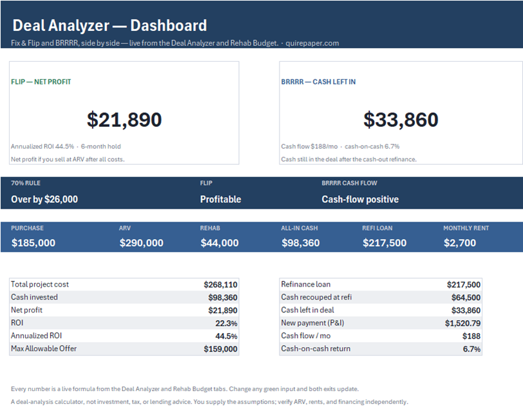Image resolution: width=523 pixels, height=420 pixels.
Task: Select the New payment (P&I) value $1,520.79
Action: (462, 323)
